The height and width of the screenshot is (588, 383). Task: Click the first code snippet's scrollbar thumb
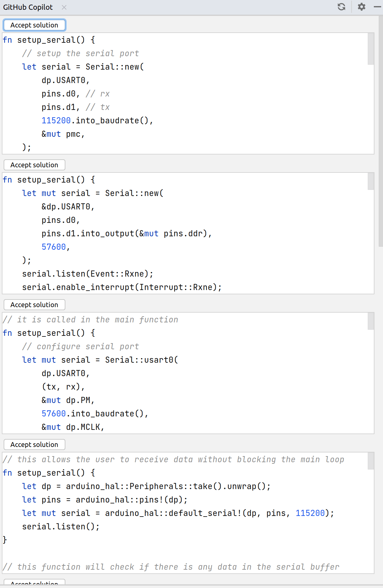tap(371, 49)
